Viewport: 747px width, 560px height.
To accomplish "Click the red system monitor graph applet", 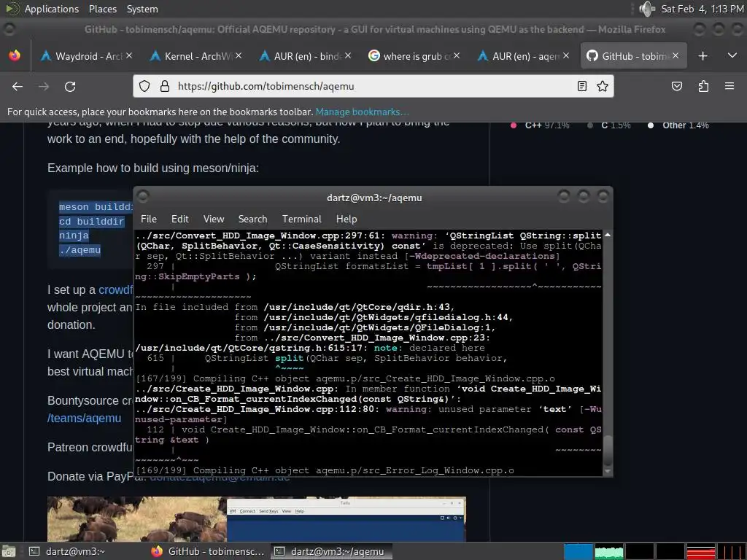I will click(700, 551).
